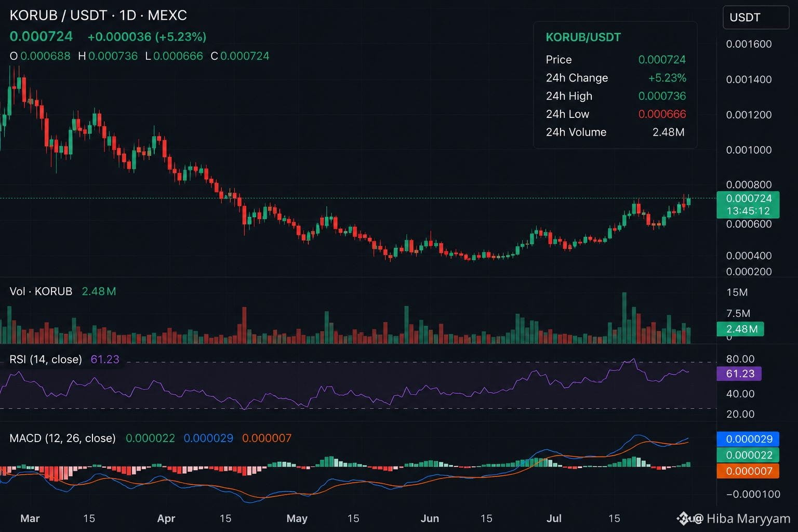This screenshot has width=798, height=532.
Task: Click the MACD (12, 26, close) indicator label
Action: [62, 438]
